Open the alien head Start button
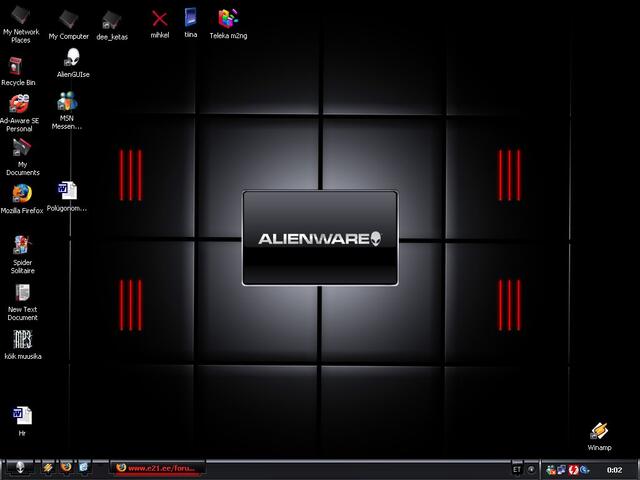The width and height of the screenshot is (640, 480). 20,468
